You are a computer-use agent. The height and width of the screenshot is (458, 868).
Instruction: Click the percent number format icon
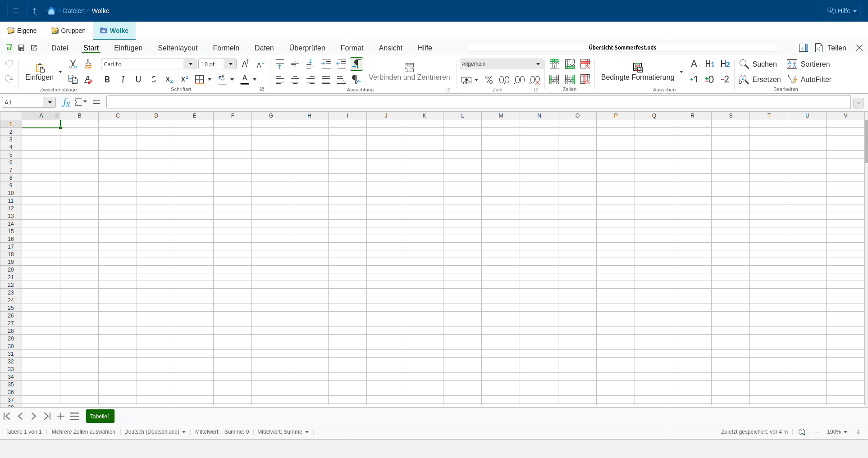coord(489,80)
